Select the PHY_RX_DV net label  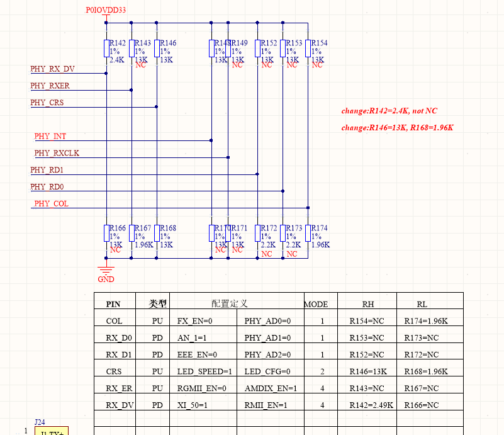tap(52, 69)
